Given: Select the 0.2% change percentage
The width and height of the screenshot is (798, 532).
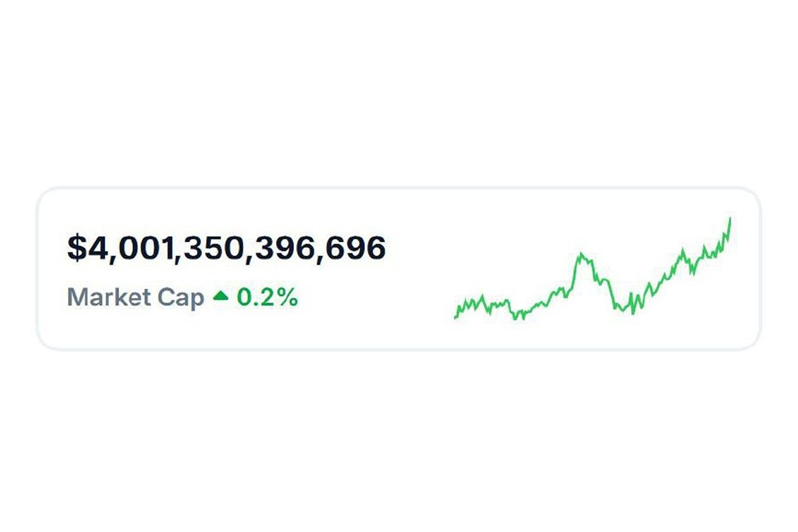Looking at the screenshot, I should click(x=267, y=297).
